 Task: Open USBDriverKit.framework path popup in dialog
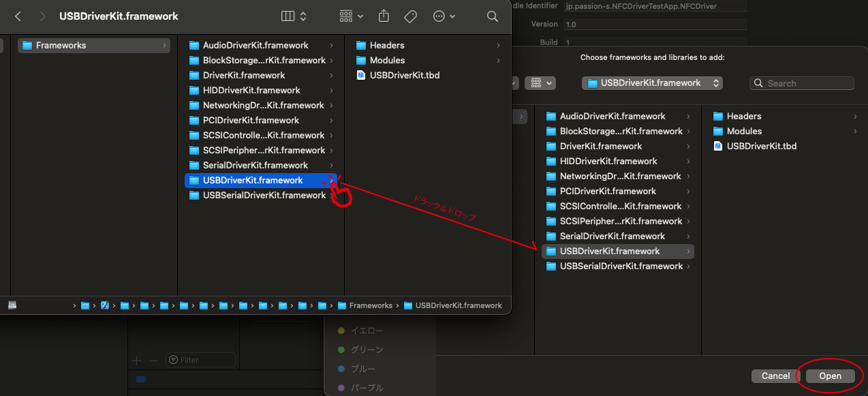tap(652, 83)
